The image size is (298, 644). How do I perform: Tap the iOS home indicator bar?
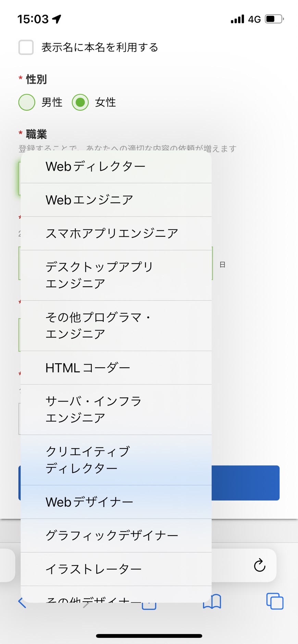pos(149,636)
